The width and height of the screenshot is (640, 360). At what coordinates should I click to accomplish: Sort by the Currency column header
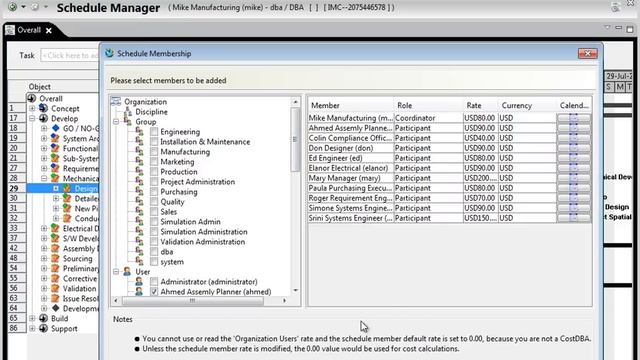point(527,105)
